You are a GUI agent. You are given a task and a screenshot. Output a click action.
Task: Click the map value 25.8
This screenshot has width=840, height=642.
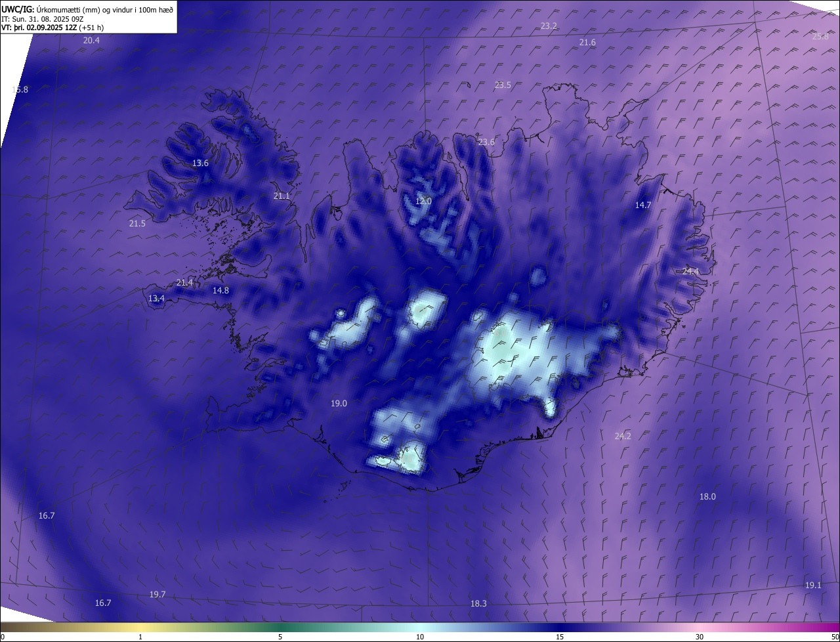pyautogui.click(x=820, y=37)
